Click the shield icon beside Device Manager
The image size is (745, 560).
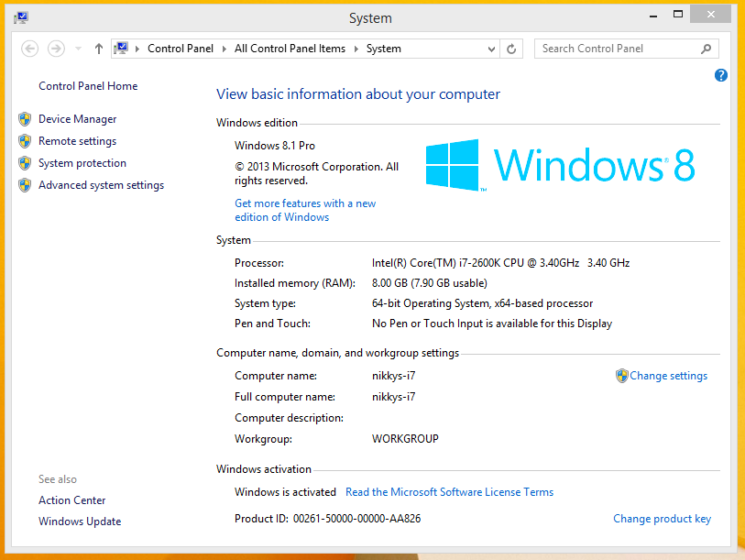coord(25,119)
